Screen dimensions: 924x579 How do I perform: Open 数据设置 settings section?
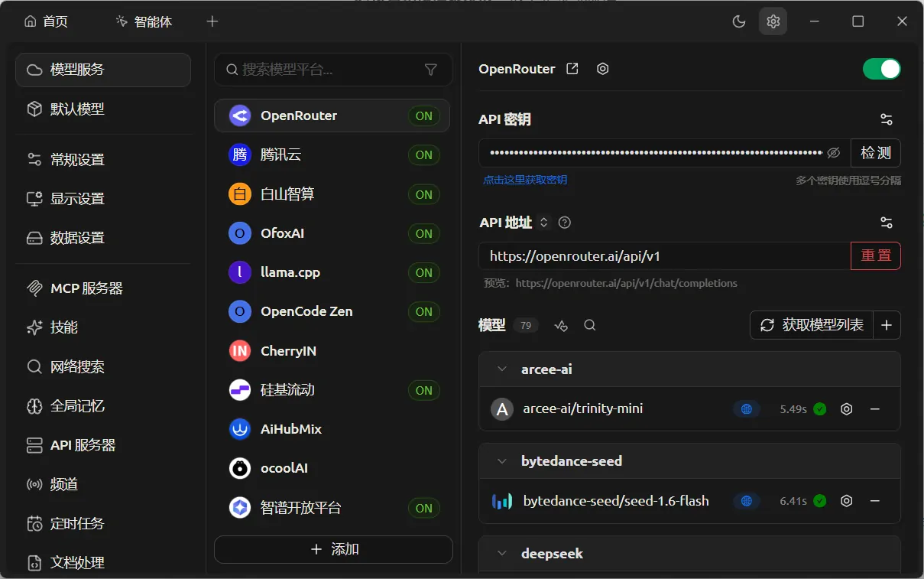(x=103, y=238)
